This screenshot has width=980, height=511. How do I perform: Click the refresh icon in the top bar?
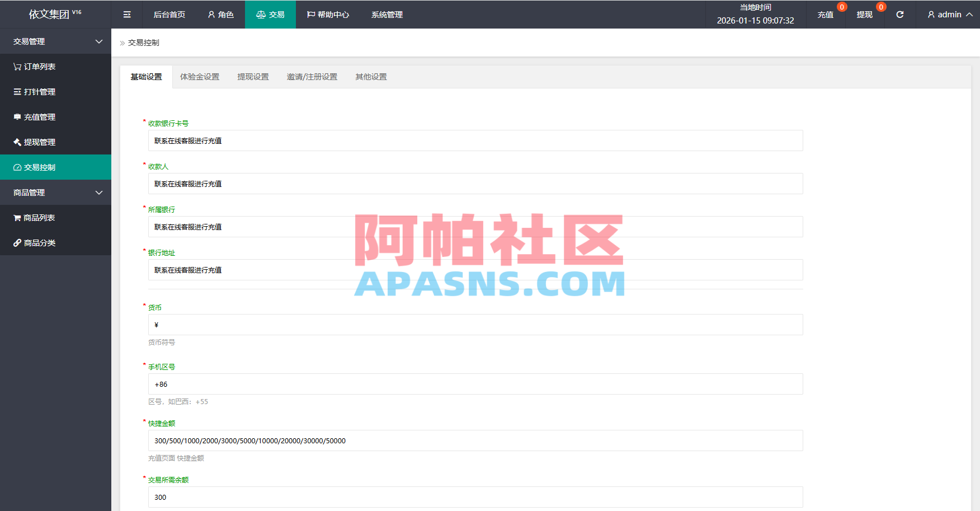[900, 15]
